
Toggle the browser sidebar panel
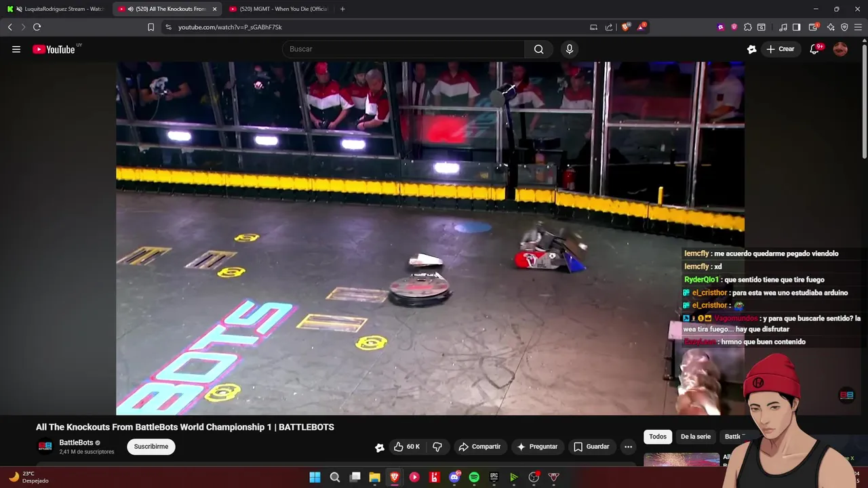797,27
